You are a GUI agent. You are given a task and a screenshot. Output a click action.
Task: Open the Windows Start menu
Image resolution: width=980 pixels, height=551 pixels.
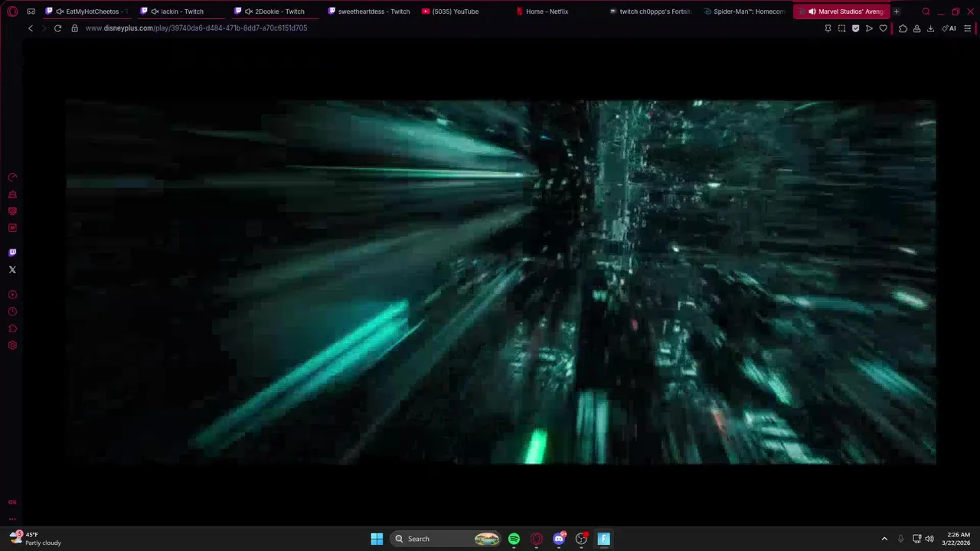[x=377, y=539]
